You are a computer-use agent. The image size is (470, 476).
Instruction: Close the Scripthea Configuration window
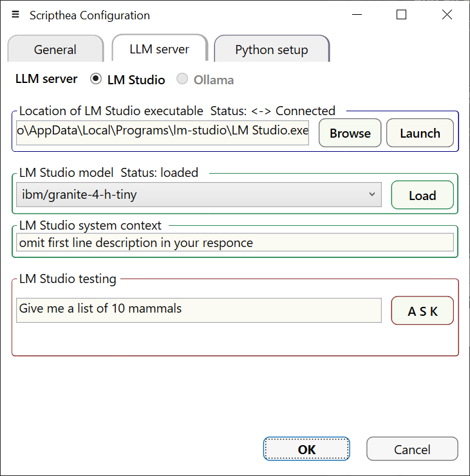pyautogui.click(x=447, y=15)
